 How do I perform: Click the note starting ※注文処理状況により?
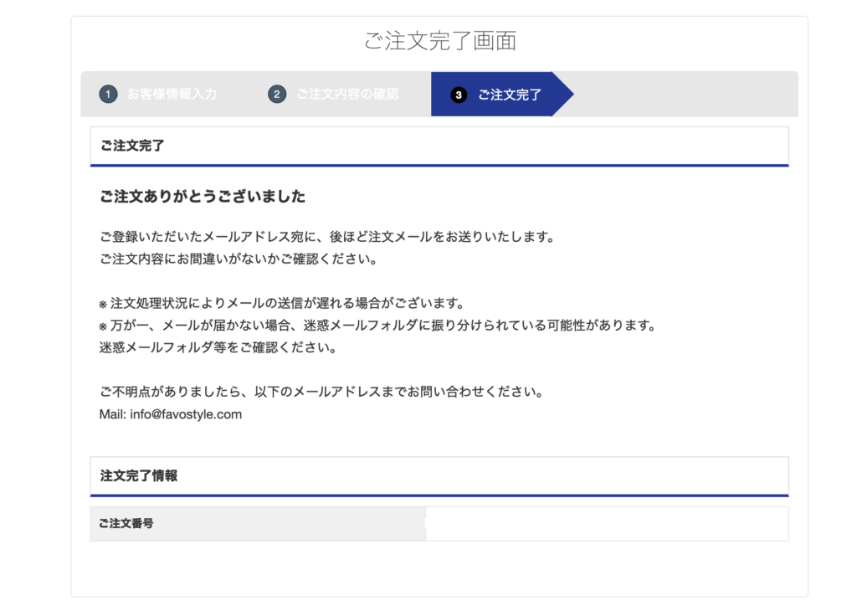tap(282, 303)
